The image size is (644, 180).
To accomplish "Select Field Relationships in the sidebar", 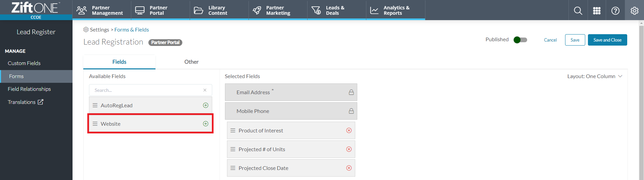I will click(x=29, y=89).
